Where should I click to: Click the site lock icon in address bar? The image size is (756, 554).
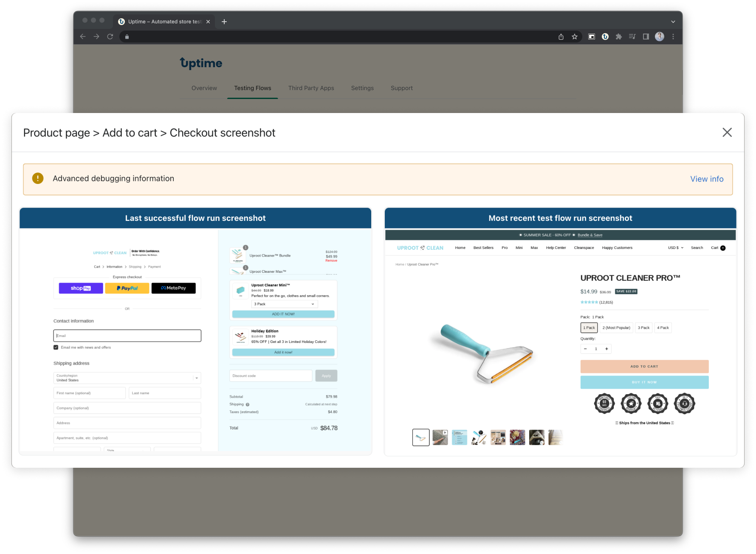point(127,37)
